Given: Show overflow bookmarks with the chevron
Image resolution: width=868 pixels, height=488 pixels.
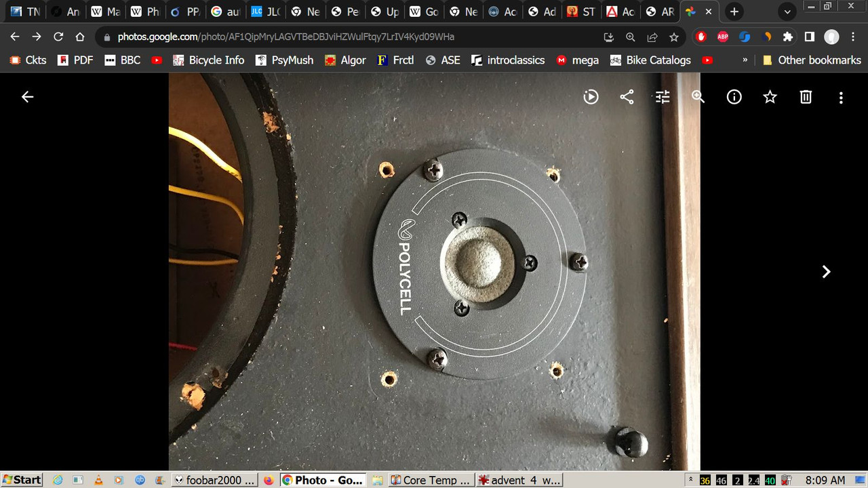Looking at the screenshot, I should click(x=745, y=60).
